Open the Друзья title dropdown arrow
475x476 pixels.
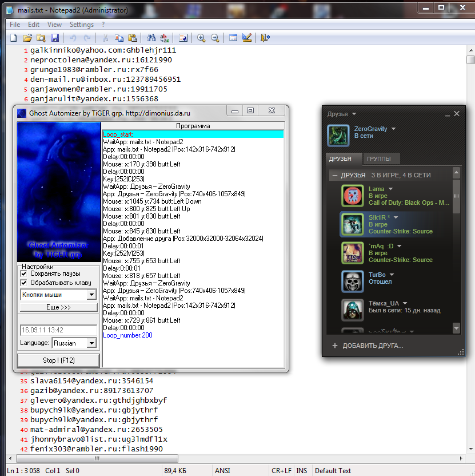coord(354,114)
